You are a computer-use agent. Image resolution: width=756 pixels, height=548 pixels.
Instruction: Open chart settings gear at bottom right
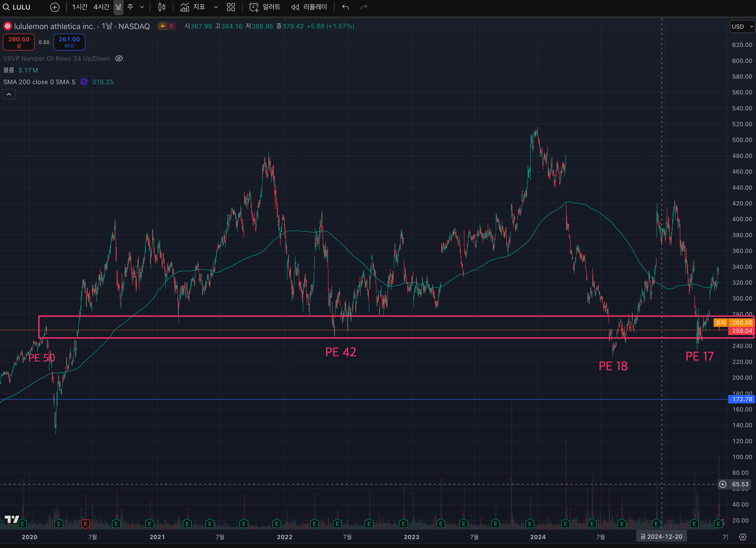[743, 537]
